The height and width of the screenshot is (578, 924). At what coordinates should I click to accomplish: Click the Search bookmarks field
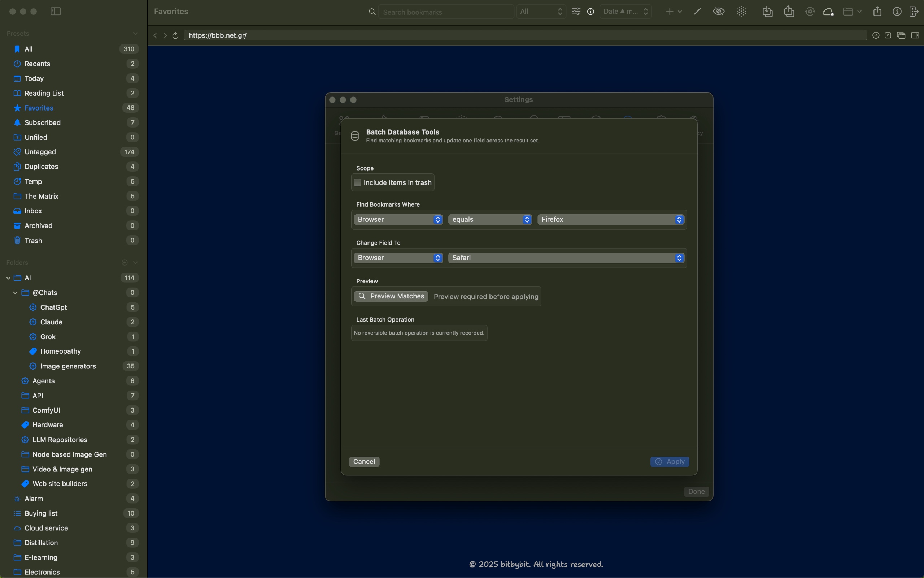tap(446, 12)
